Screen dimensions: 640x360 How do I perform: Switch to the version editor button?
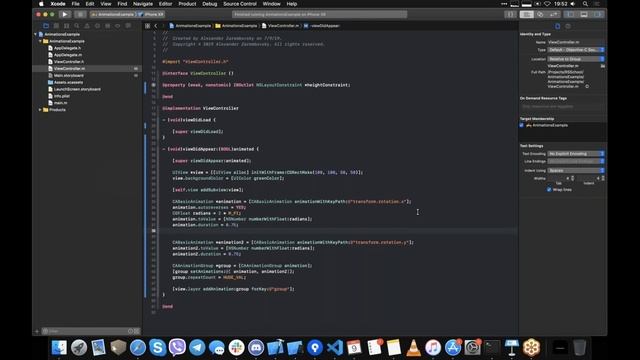553,14
